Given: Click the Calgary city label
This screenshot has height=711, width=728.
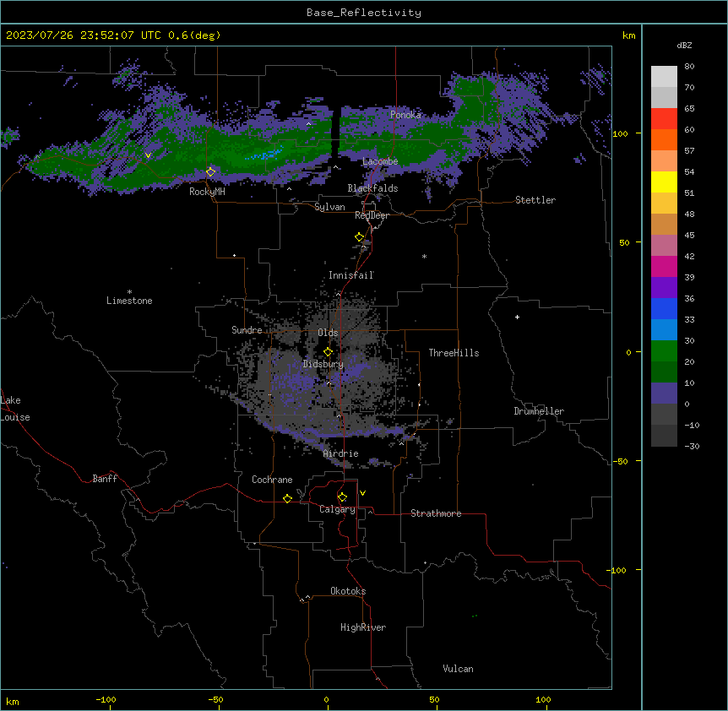Looking at the screenshot, I should point(337,509).
